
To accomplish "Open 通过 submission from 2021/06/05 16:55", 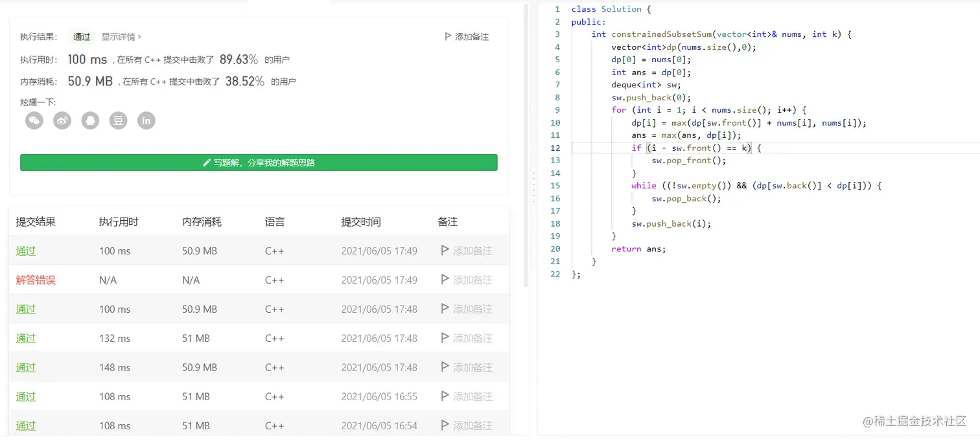I will point(26,396).
